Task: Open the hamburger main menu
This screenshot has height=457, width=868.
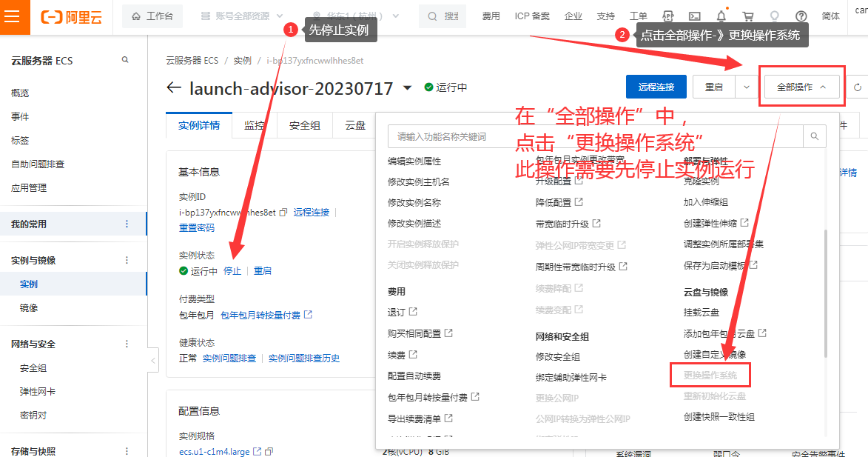Action: 13,16
